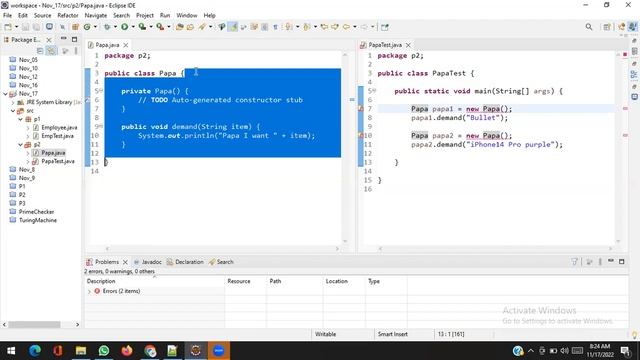Sort by the Description column header
The image size is (640, 360).
[155, 281]
